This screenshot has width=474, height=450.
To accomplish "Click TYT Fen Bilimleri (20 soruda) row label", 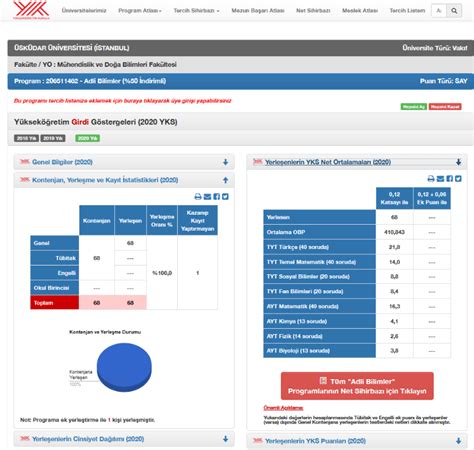I will pos(319,291).
